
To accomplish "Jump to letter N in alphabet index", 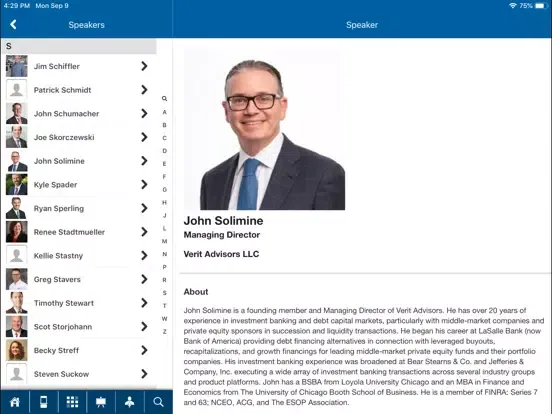I will tap(164, 254).
